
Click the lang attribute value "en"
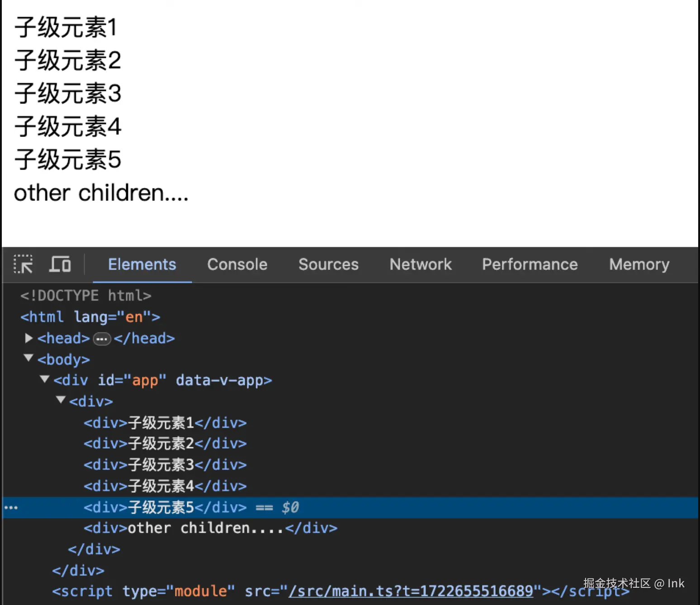[134, 317]
